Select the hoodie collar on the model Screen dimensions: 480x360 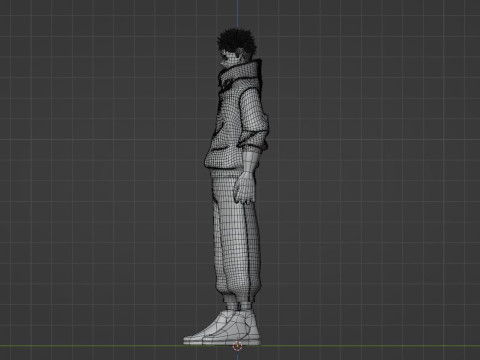pyautogui.click(x=241, y=73)
